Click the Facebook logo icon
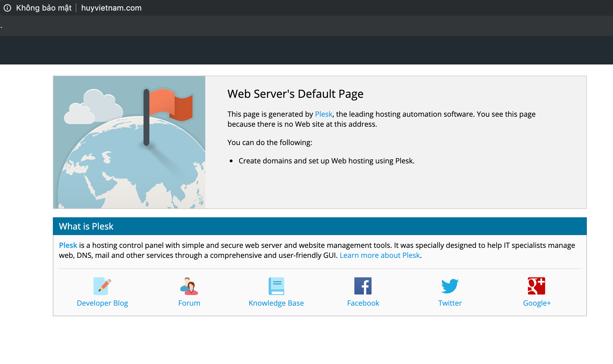This screenshot has height=364, width=613. coord(363,286)
